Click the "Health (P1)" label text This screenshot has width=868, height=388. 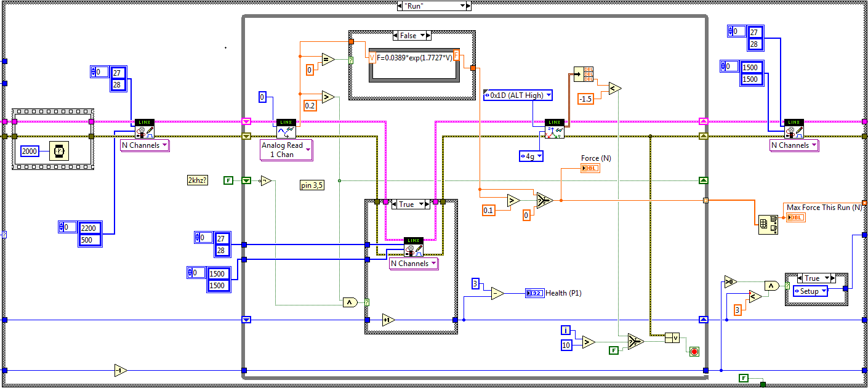[564, 293]
